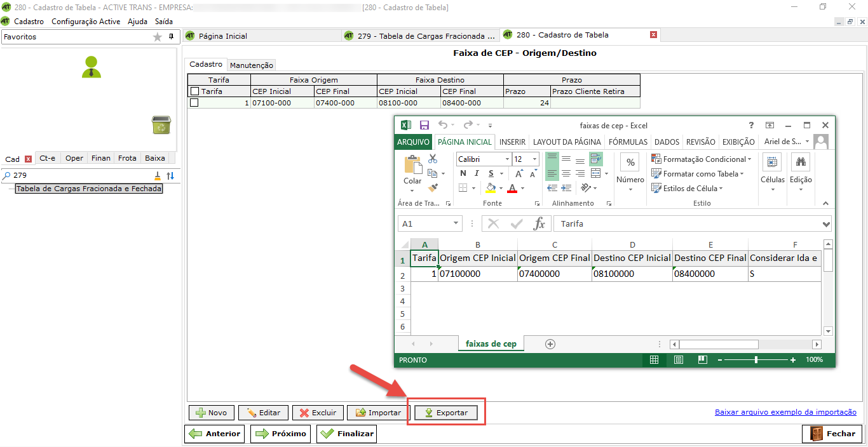Close the Cad tab with red X
The image size is (868, 447).
point(28,159)
